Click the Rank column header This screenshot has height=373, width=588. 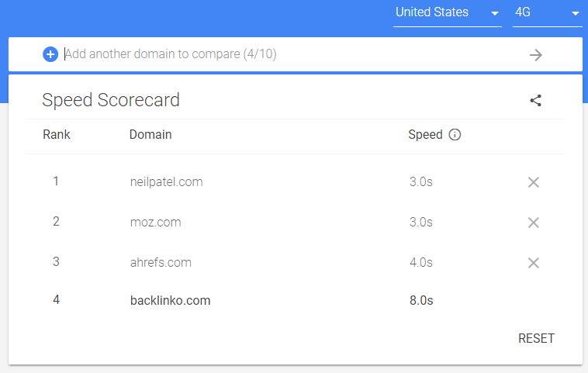coord(57,135)
